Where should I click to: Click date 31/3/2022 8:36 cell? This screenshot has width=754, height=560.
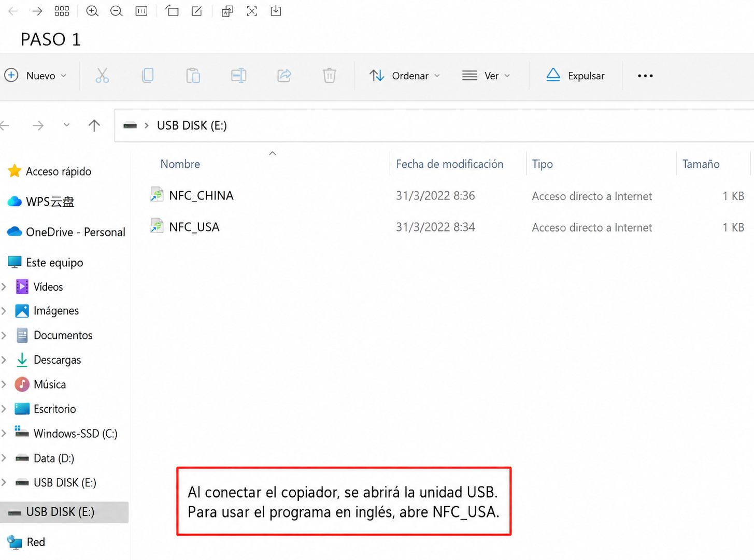click(x=435, y=196)
